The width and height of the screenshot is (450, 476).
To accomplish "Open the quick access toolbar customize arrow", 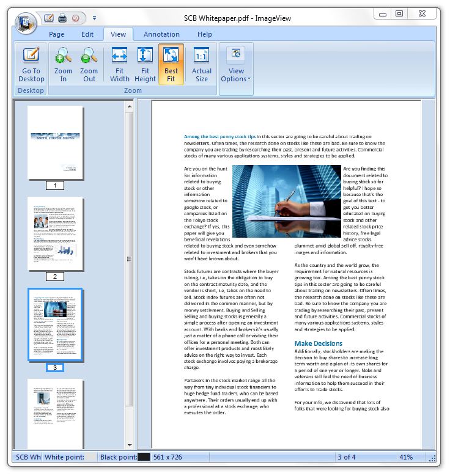I will coord(95,18).
